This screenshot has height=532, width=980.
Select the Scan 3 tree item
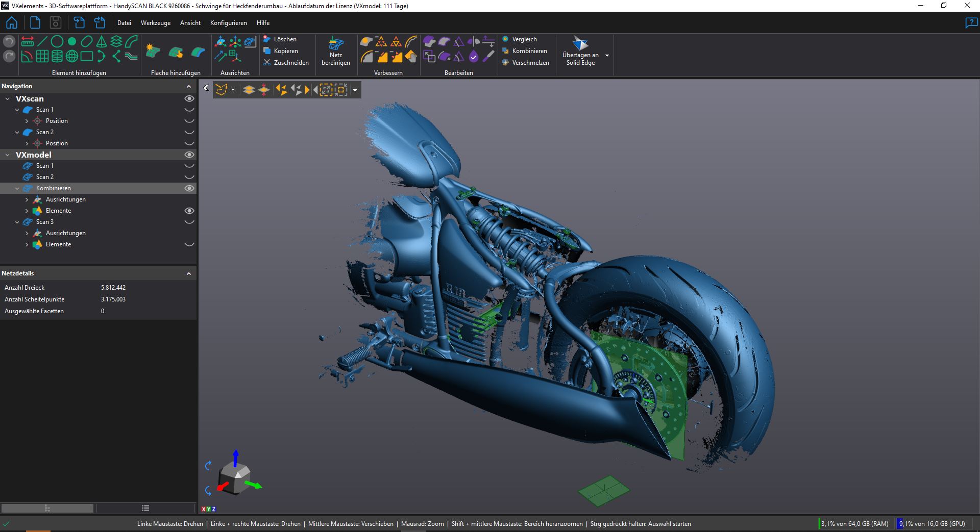pyautogui.click(x=44, y=222)
